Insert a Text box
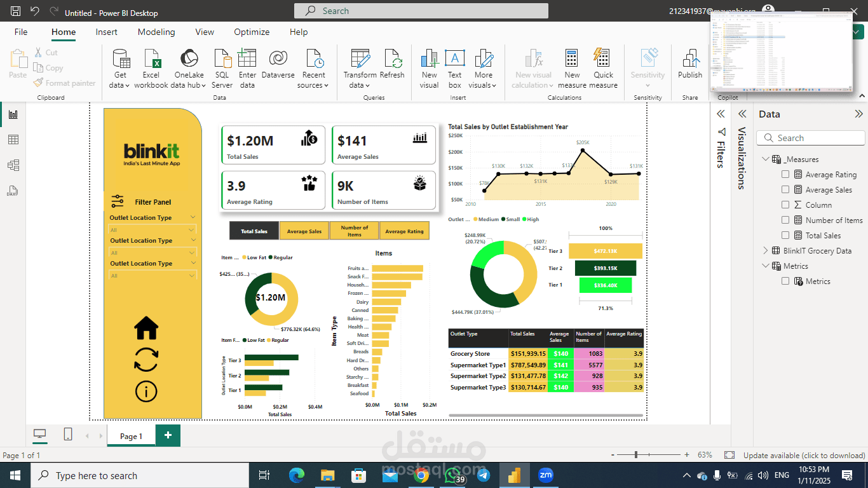Screen dimensions: 868x488 [x=454, y=69]
